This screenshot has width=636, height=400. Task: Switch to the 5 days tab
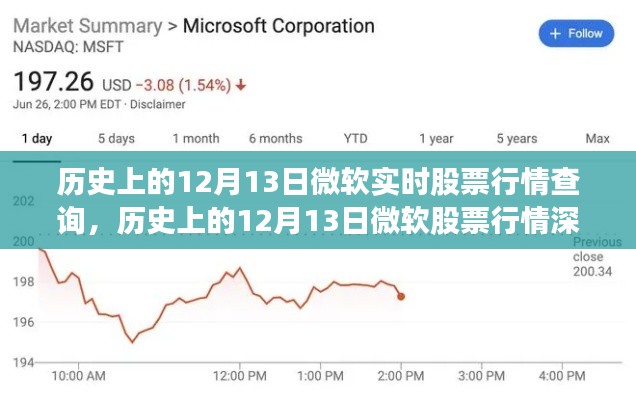[x=116, y=139]
